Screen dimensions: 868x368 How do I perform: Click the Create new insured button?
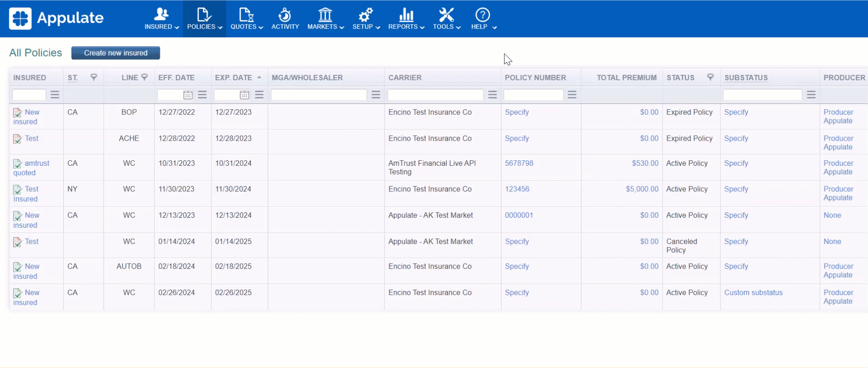click(x=116, y=53)
